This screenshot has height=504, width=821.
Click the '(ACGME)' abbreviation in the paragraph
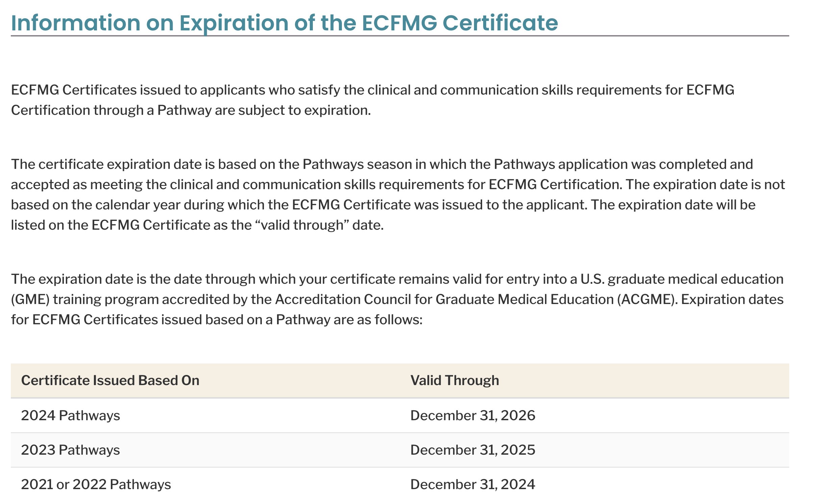(x=647, y=300)
